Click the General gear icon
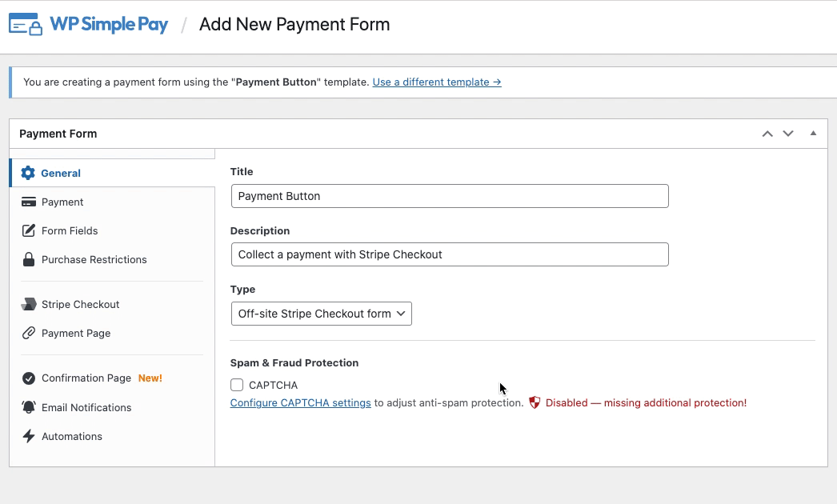This screenshot has width=837, height=504. click(29, 173)
